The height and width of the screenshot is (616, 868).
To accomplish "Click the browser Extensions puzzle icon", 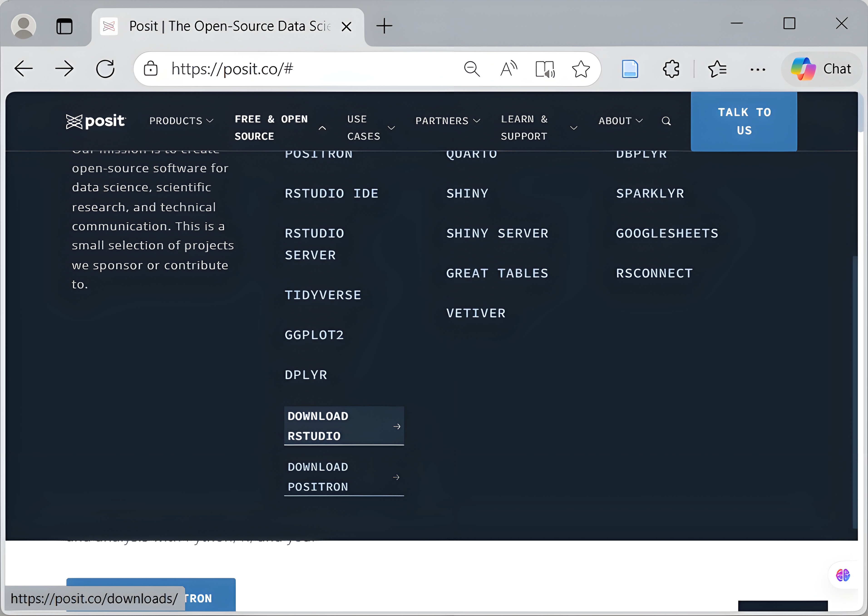I will click(671, 69).
